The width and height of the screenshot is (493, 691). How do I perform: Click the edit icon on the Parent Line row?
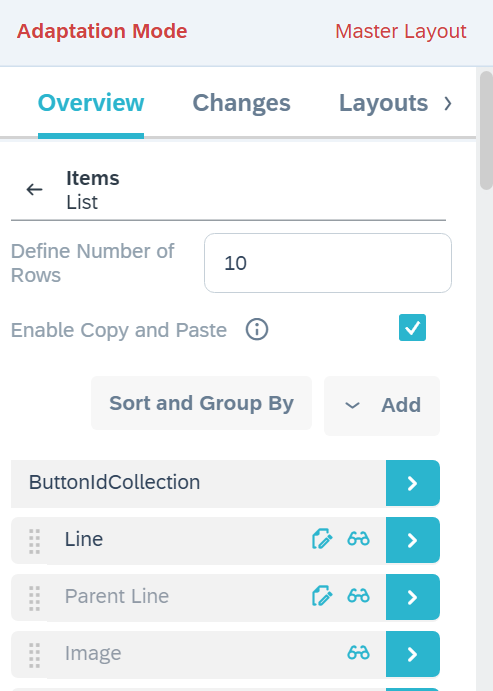point(322,596)
